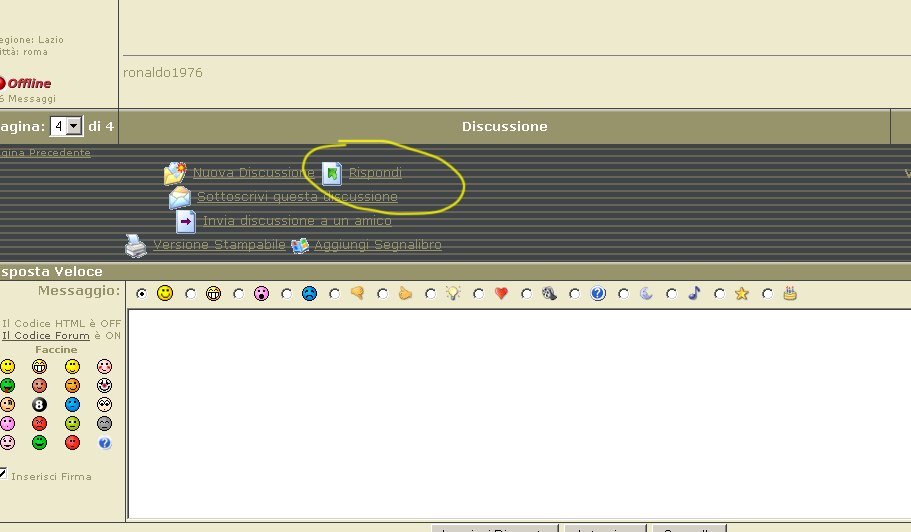Select the light bulb message icon radio
The image size is (911, 532).
[430, 294]
